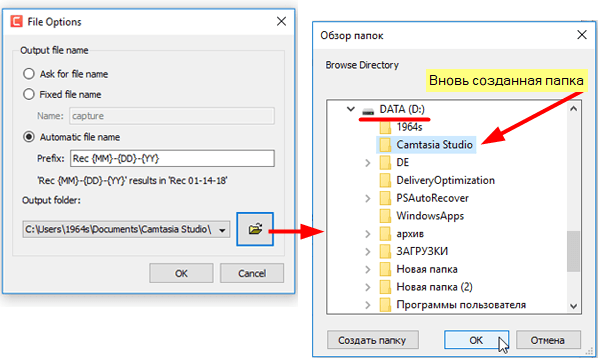
Task: Click the 1964s folder icon
Action: tap(385, 127)
